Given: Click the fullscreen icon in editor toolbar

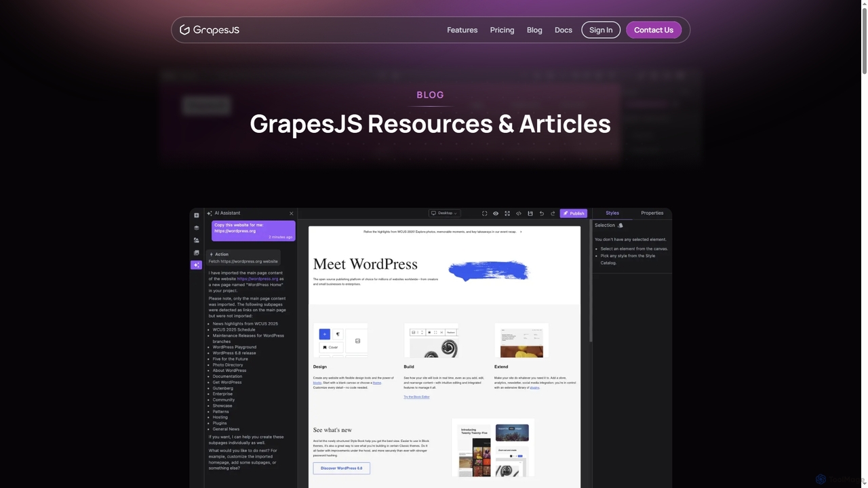Looking at the screenshot, I should [x=507, y=213].
